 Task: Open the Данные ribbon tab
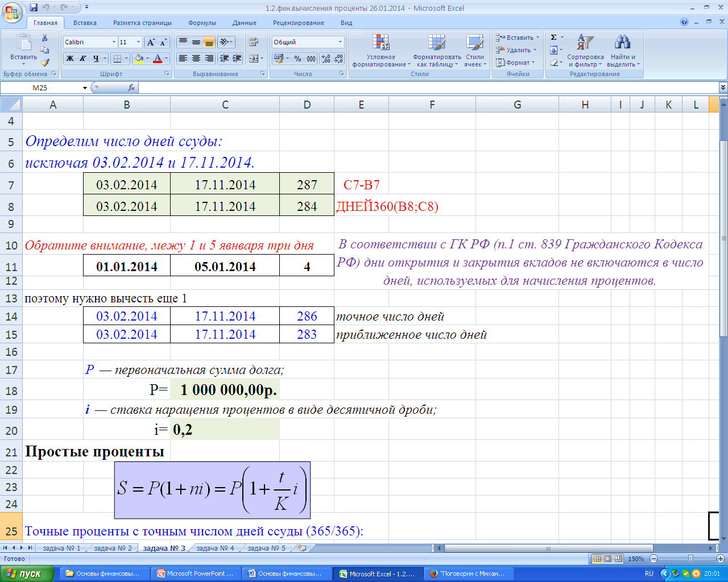tap(245, 23)
